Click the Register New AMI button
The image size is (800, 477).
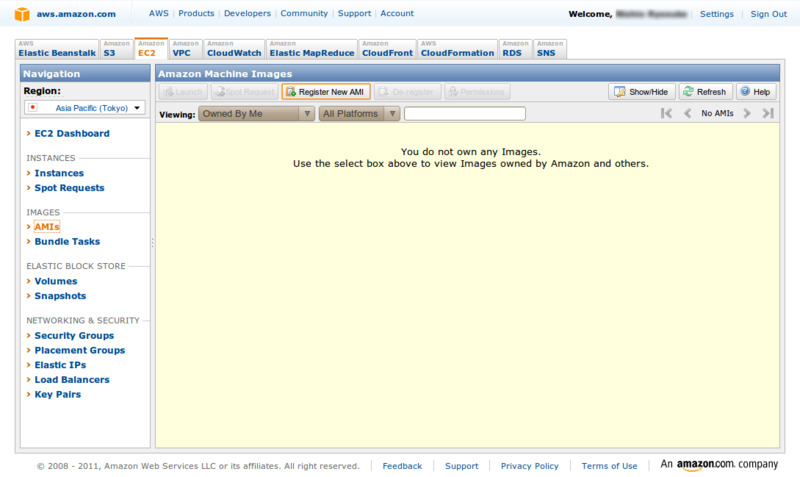point(326,92)
